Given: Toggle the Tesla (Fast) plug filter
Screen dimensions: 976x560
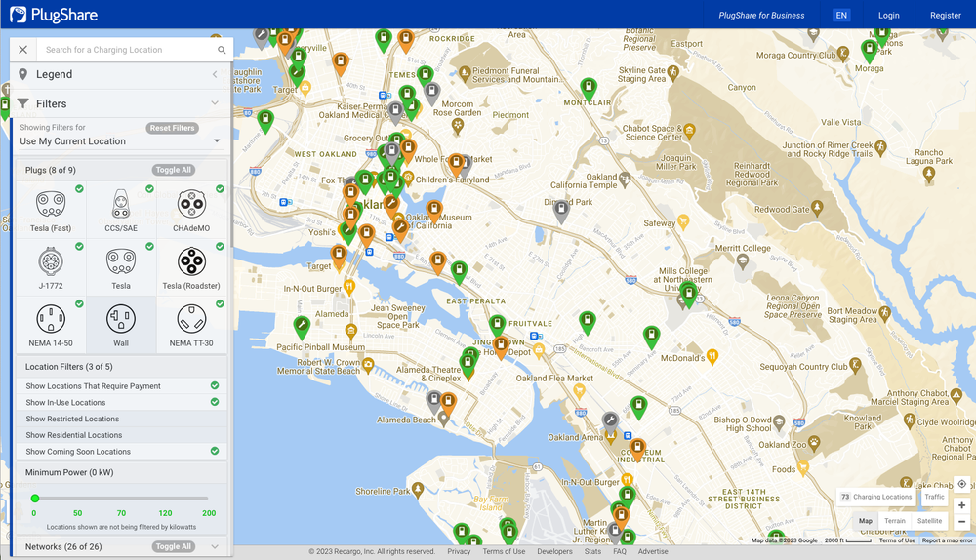Looking at the screenshot, I should [x=51, y=210].
